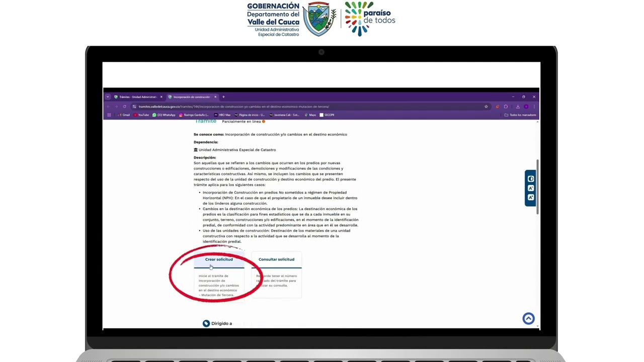Go forward to the next page

click(116, 107)
